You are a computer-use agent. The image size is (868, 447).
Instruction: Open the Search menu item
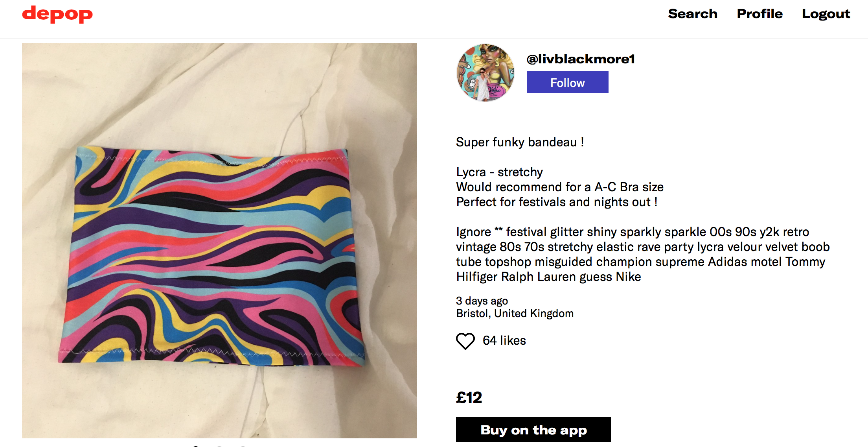693,14
